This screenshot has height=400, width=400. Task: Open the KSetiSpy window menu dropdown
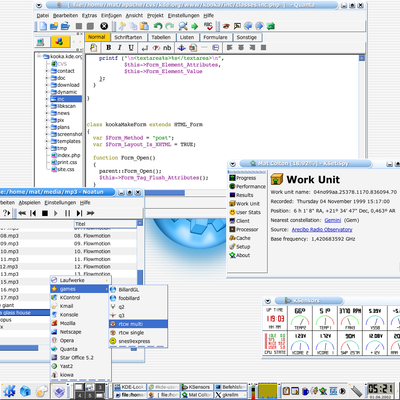tap(233, 164)
